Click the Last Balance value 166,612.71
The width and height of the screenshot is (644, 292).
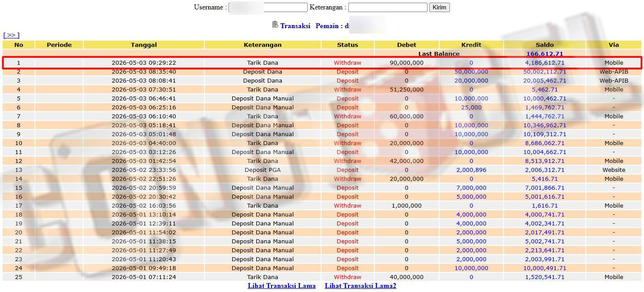[545, 54]
